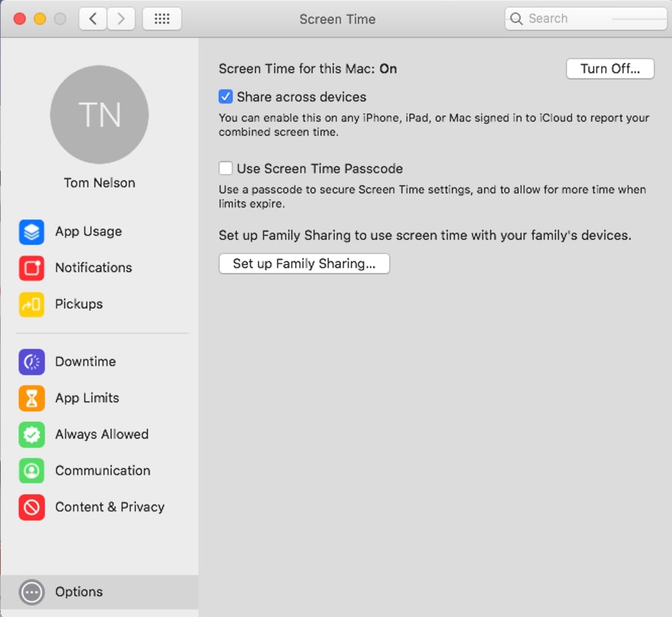The height and width of the screenshot is (617, 672).
Task: Go back with the left arrow button
Action: (x=93, y=19)
